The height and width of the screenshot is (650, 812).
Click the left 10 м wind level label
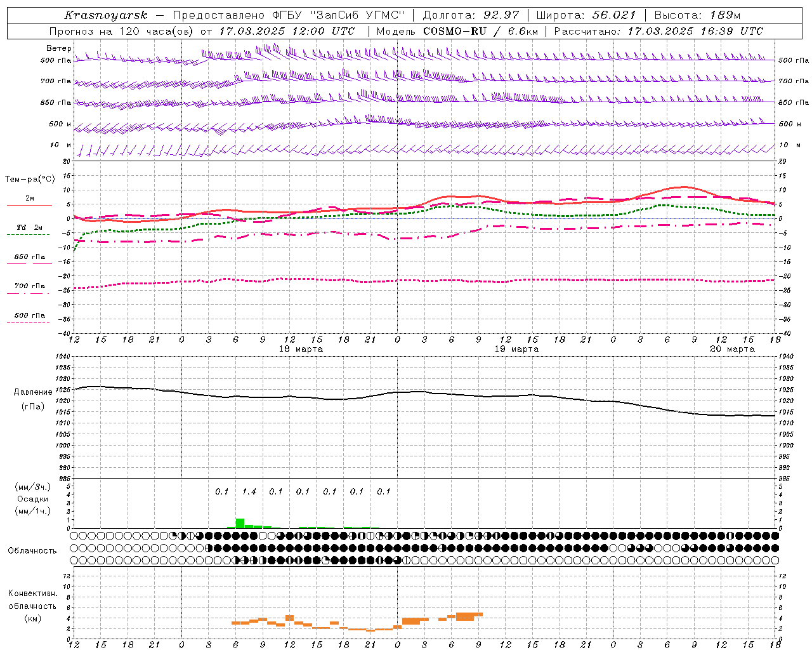point(61,145)
